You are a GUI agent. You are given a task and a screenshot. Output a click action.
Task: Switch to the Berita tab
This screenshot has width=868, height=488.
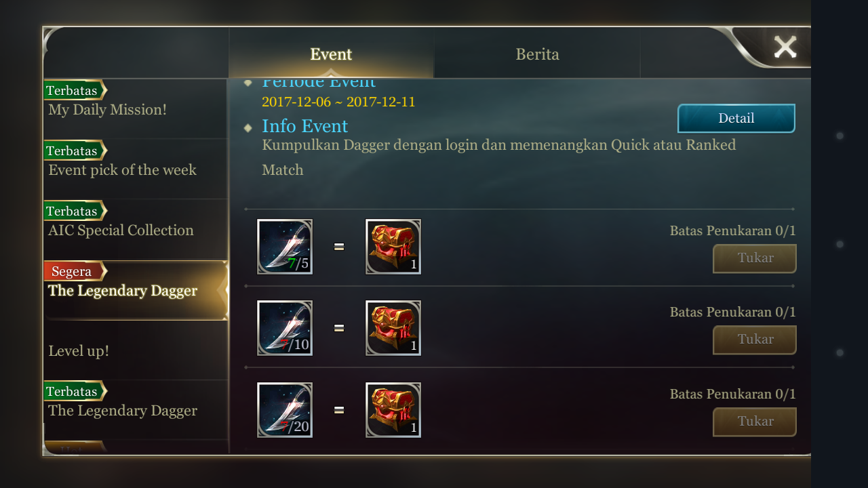tap(537, 54)
